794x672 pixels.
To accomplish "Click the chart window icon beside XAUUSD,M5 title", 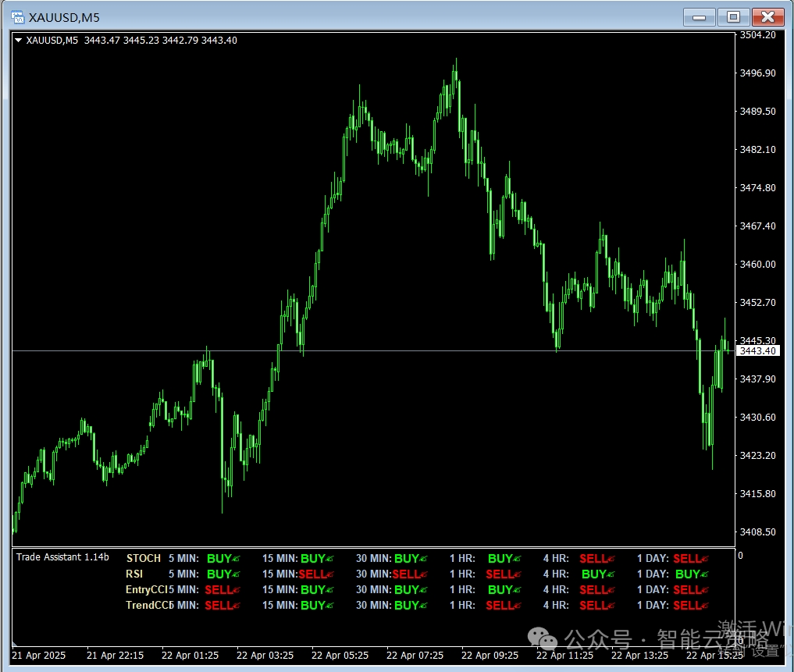I will 18,17.
